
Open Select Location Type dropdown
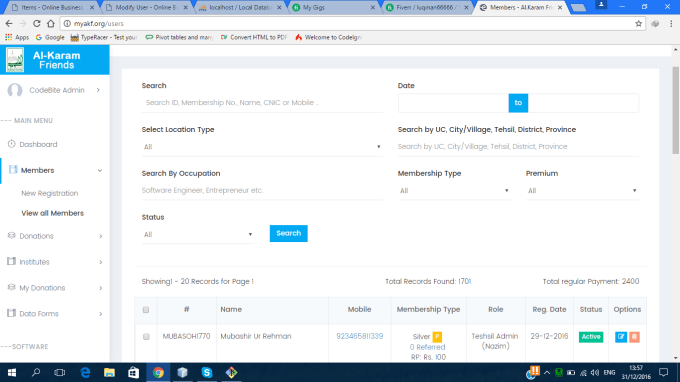[x=262, y=147]
